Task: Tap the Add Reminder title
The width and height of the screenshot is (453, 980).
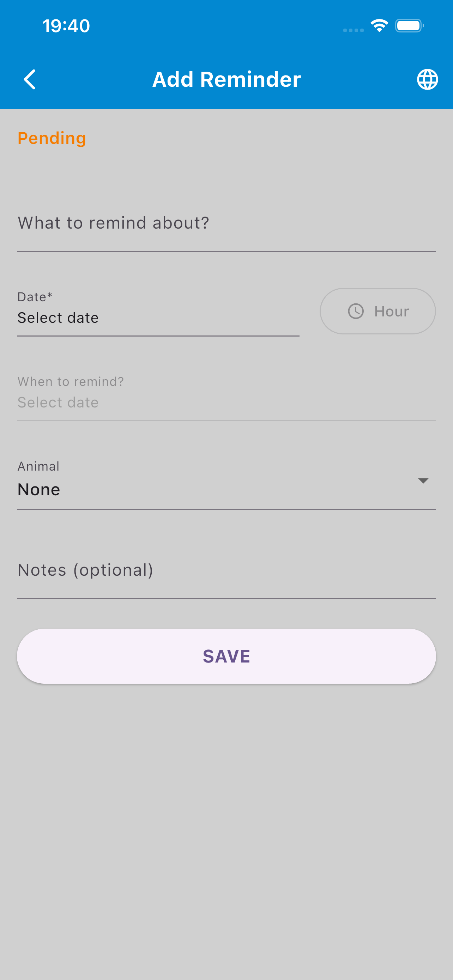Action: pyautogui.click(x=226, y=79)
